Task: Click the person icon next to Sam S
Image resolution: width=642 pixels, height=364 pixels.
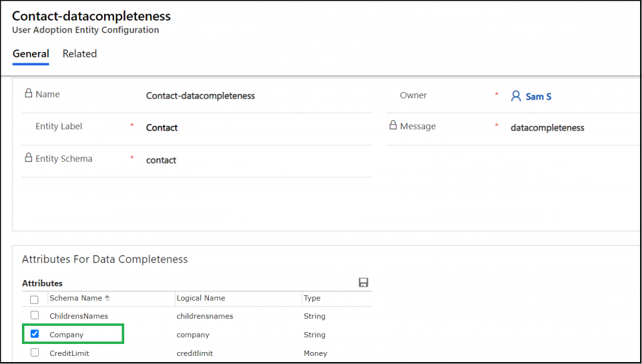Action: (515, 96)
